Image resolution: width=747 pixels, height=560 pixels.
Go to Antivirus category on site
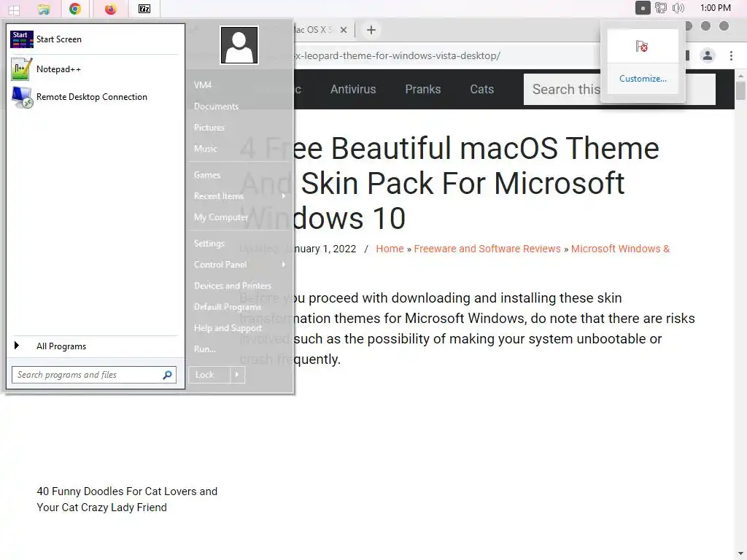[x=353, y=89]
